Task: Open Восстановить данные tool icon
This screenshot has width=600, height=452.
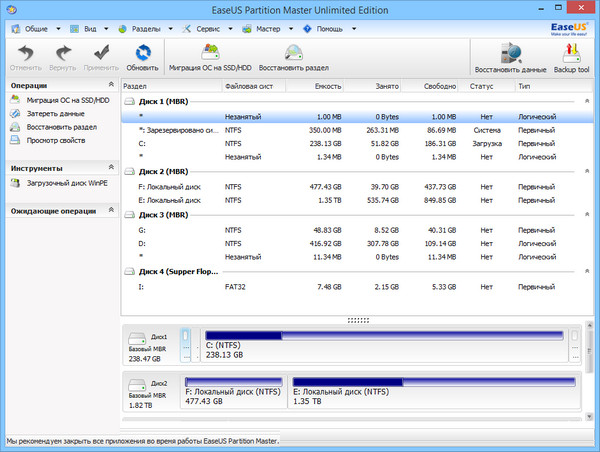Action: [510, 54]
